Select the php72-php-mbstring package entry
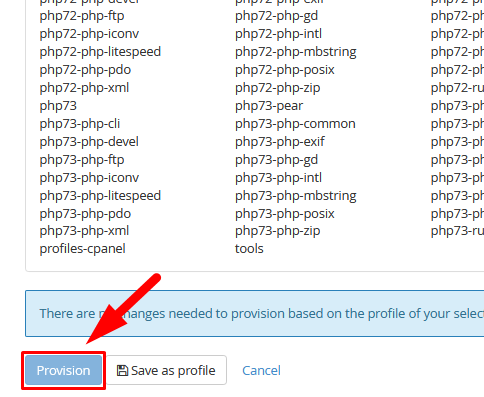 pyautogui.click(x=296, y=52)
